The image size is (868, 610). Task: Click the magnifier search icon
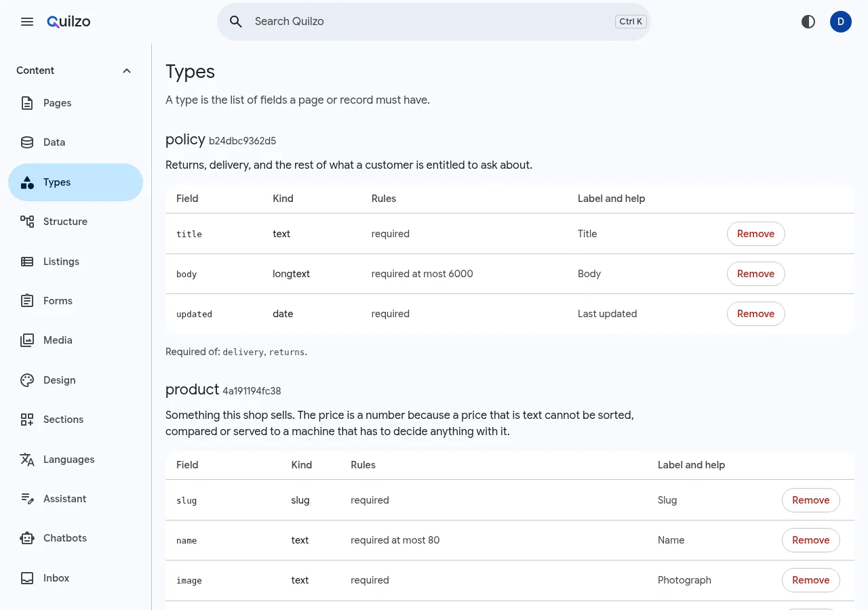pos(236,22)
